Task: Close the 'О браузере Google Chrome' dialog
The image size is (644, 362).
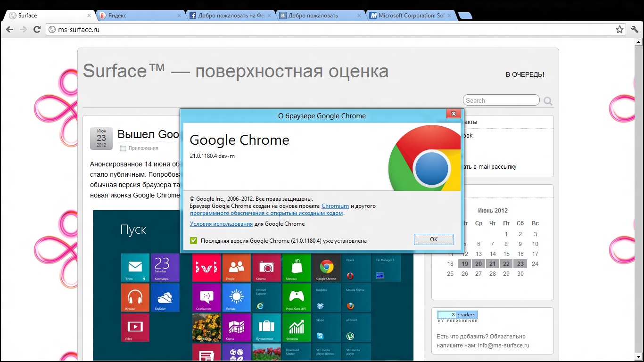Action: 454,114
